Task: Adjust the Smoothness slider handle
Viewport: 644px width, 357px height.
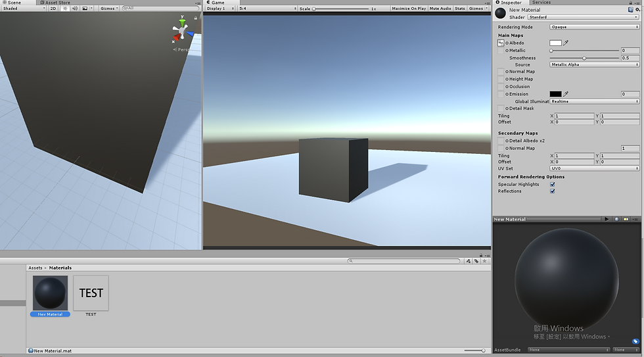Action: click(x=584, y=58)
